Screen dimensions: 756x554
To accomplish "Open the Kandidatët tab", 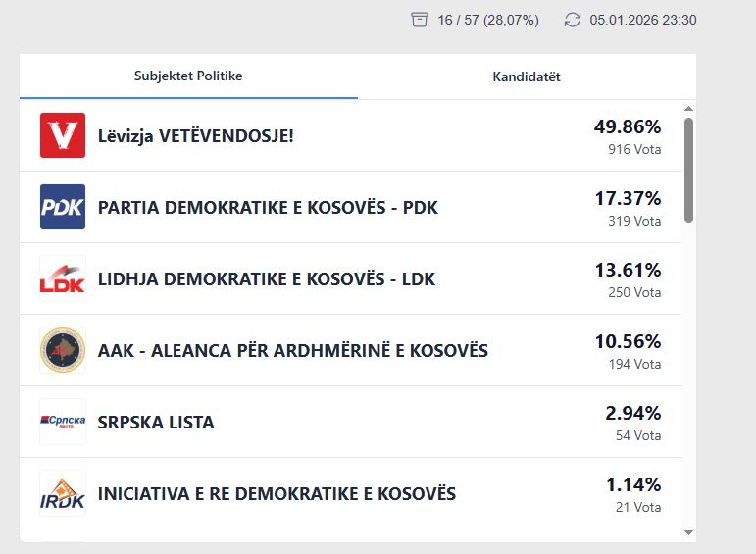I will (527, 76).
